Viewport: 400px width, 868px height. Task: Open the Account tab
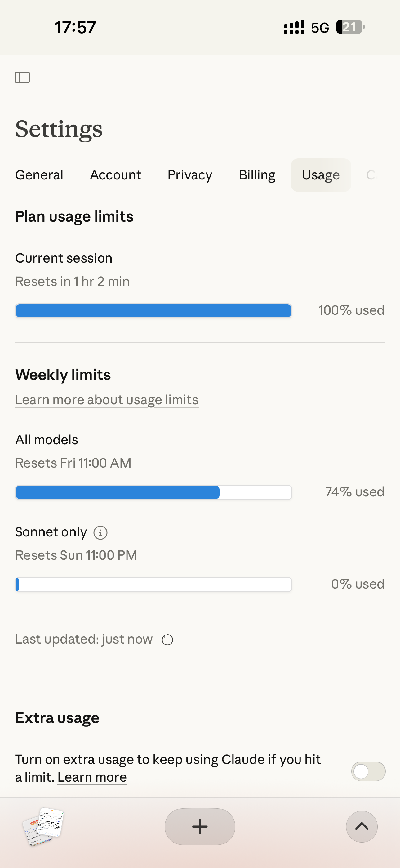pyautogui.click(x=115, y=175)
